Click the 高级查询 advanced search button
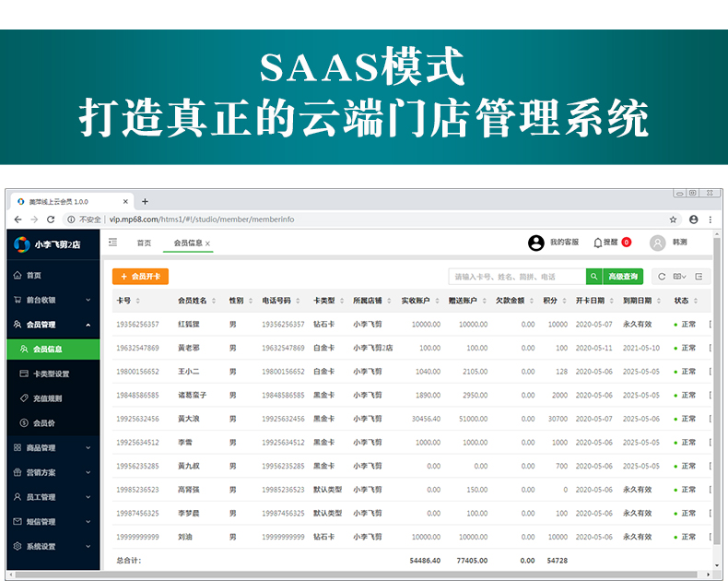This screenshot has width=728, height=581. [x=623, y=277]
